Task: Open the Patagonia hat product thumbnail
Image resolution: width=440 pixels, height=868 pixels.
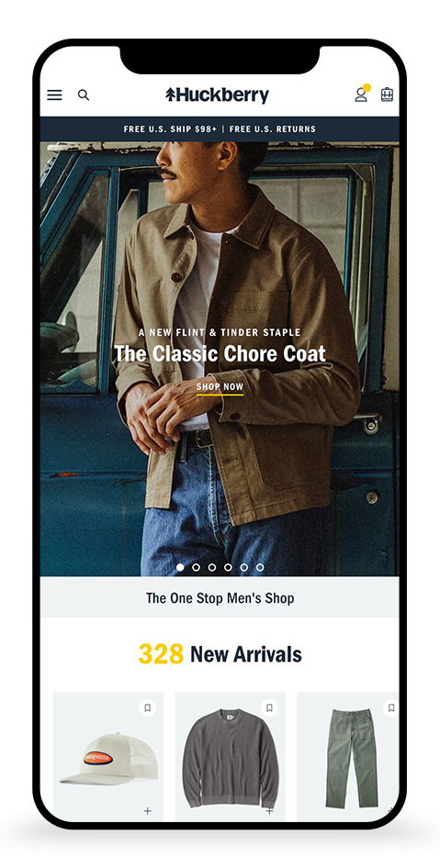Action: coord(108,756)
